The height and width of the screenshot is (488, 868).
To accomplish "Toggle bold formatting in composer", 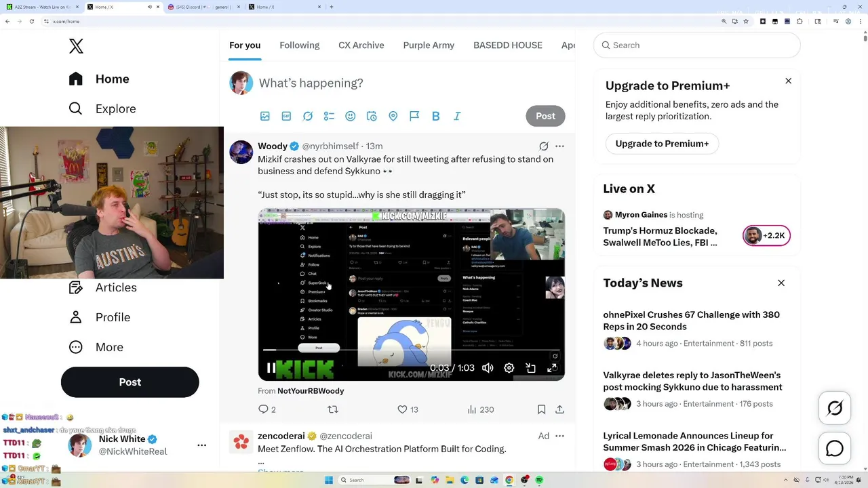I will tap(436, 116).
